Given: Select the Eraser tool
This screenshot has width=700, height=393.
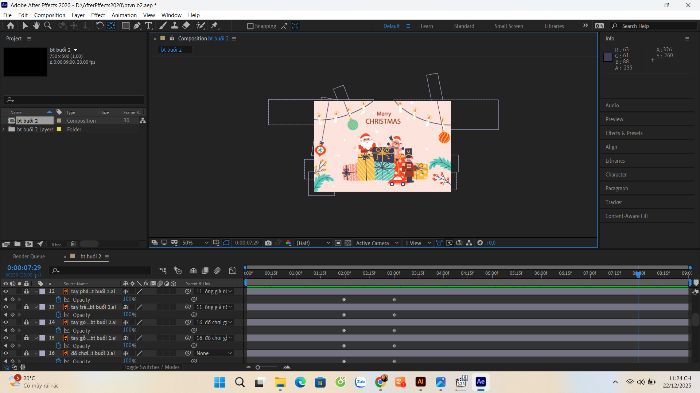Looking at the screenshot, I should pyautogui.click(x=186, y=26).
